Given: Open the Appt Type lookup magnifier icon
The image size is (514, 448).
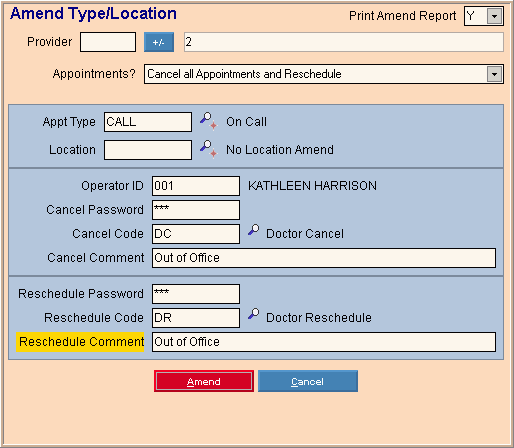Looking at the screenshot, I should [208, 121].
